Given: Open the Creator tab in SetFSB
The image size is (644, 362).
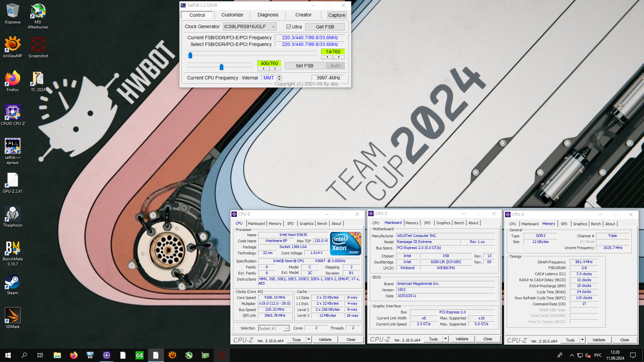Looking at the screenshot, I should coord(303,15).
